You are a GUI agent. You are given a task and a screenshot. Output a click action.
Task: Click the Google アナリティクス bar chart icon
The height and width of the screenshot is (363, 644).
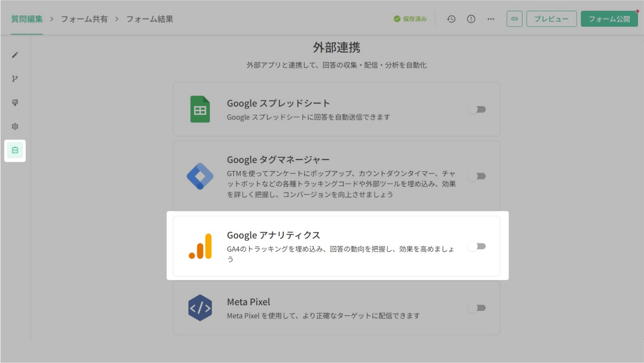pyautogui.click(x=200, y=246)
